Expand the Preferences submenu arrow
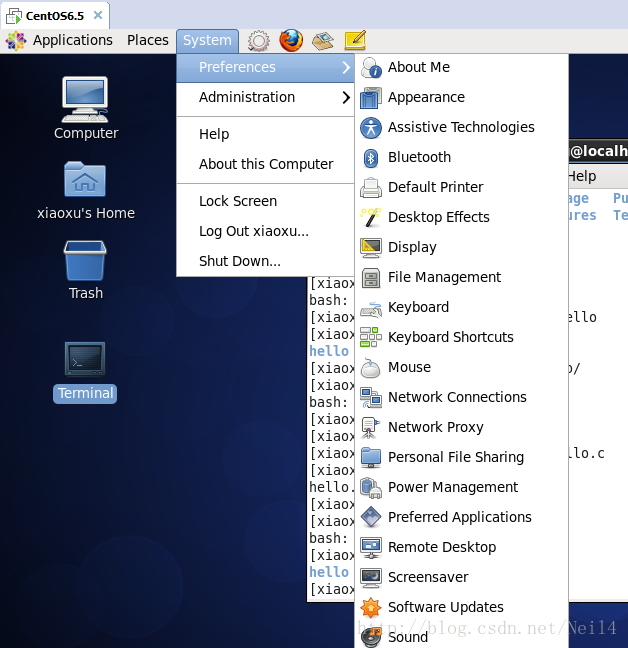The height and width of the screenshot is (648, 628). pos(346,67)
